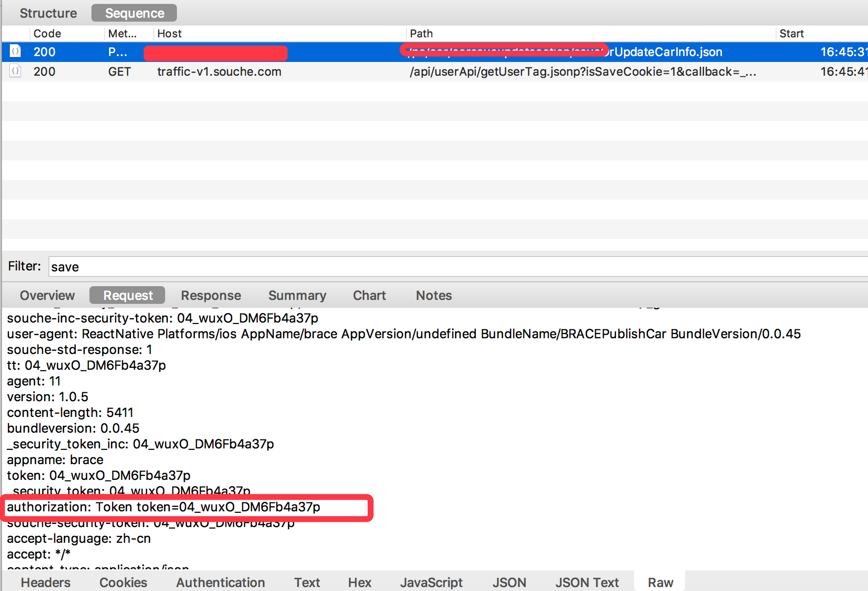Switch to the Structure view tab
This screenshot has height=591, width=868.
click(48, 13)
